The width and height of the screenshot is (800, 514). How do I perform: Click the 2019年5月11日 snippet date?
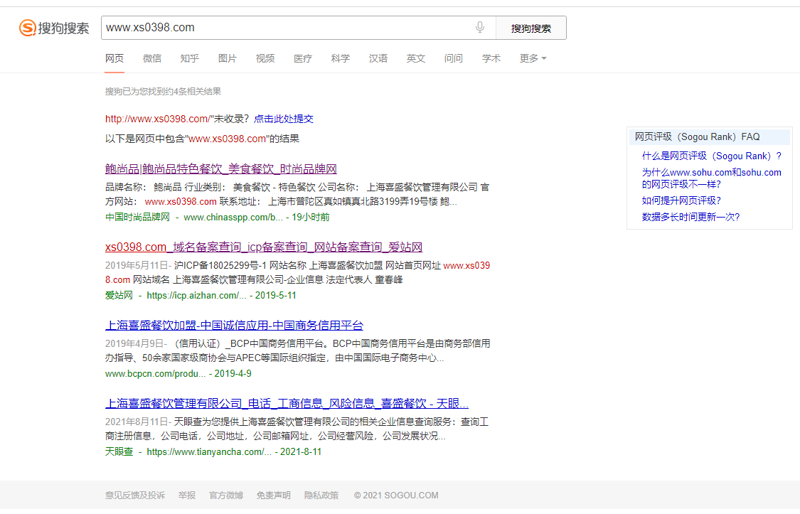coord(136,265)
